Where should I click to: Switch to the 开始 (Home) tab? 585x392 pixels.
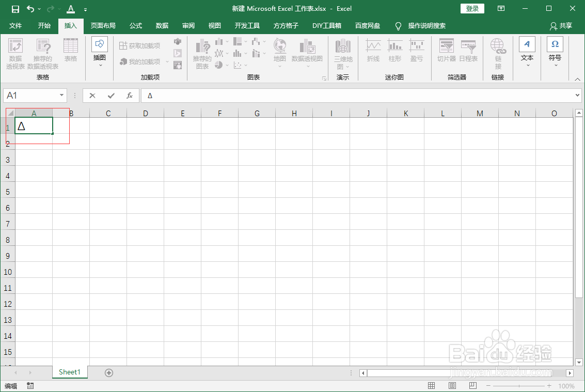tap(44, 26)
